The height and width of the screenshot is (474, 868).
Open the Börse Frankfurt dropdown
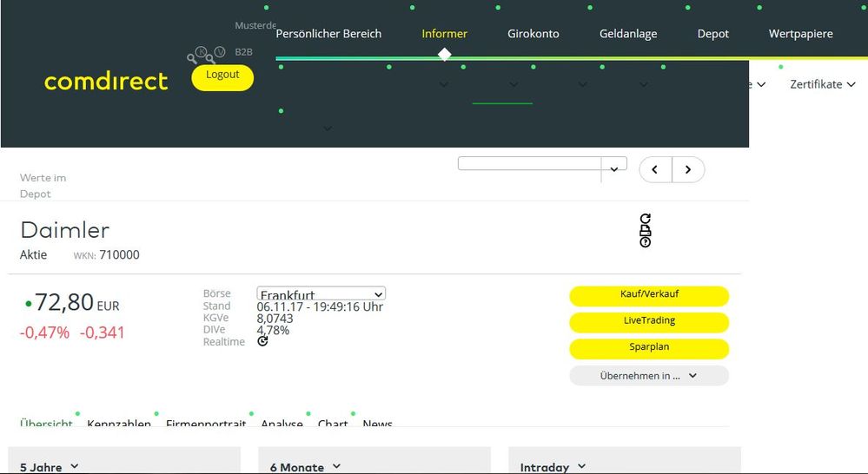[x=321, y=294]
